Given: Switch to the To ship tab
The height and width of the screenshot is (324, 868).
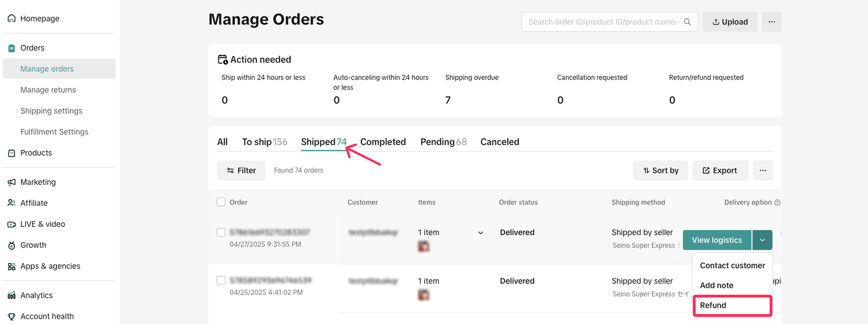Looking at the screenshot, I should (264, 142).
